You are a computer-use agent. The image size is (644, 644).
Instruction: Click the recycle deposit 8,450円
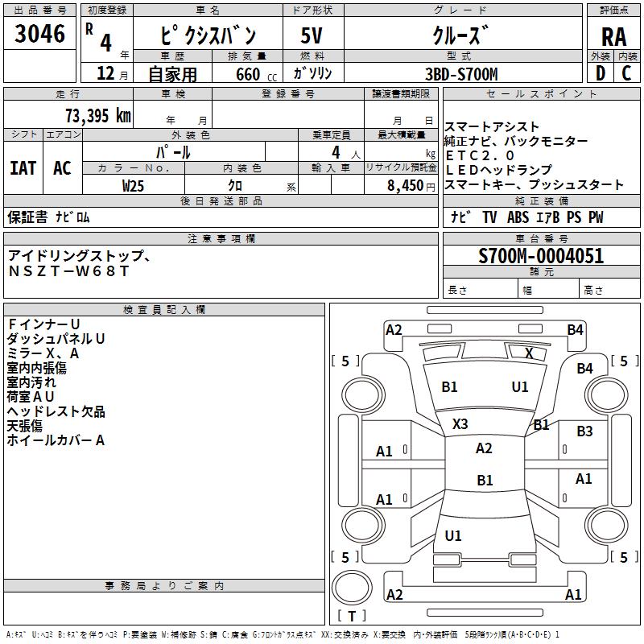[411, 186]
